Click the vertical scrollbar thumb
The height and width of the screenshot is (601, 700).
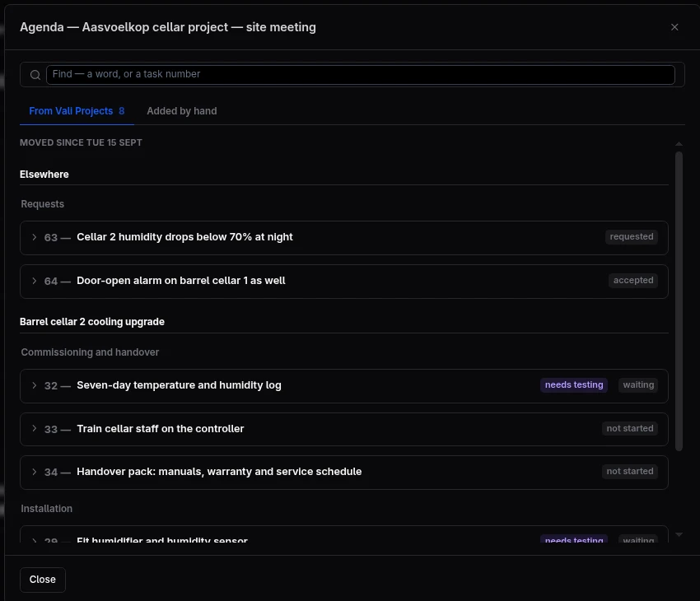pos(679,301)
